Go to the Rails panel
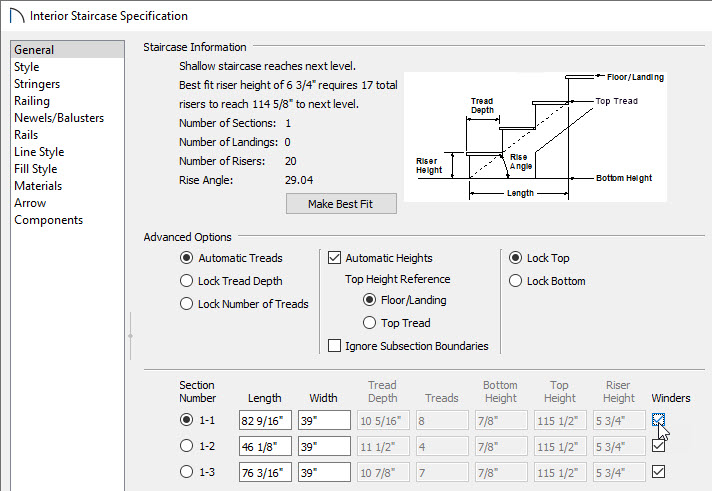 67,134
